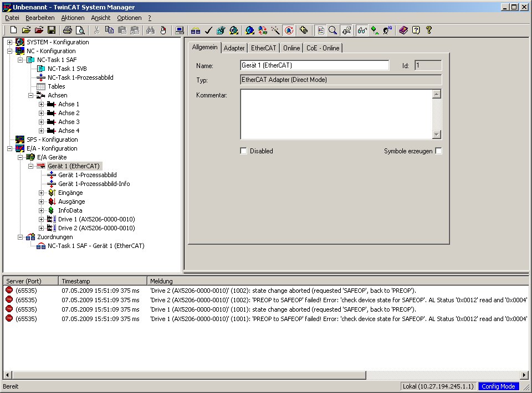Select NC-Task 1 SVB in tree
532x393 pixels.
coord(67,69)
